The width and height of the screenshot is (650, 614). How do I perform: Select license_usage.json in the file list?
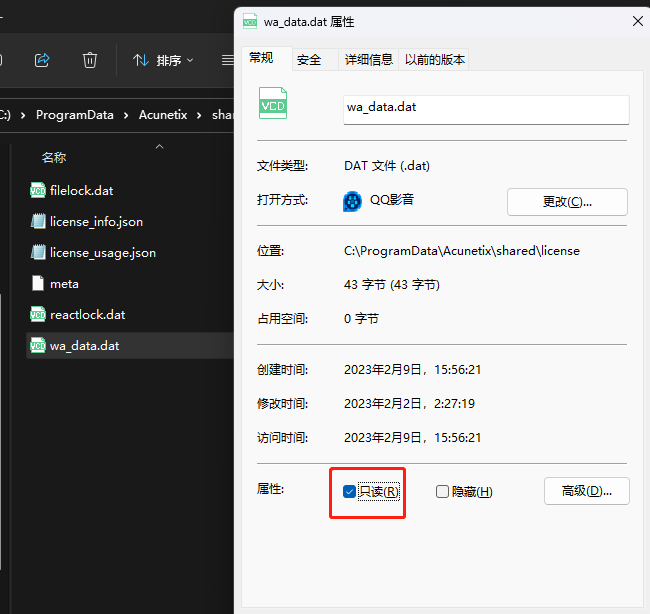tap(103, 253)
